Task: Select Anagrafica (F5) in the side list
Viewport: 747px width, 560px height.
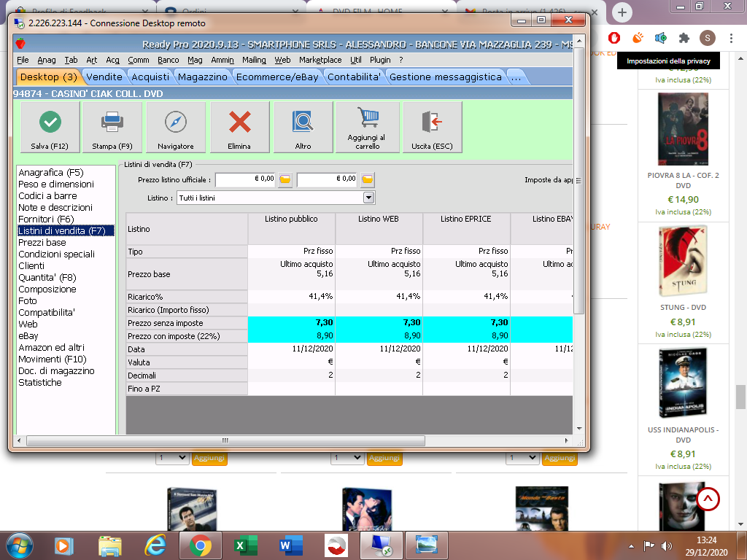Action: coord(51,172)
